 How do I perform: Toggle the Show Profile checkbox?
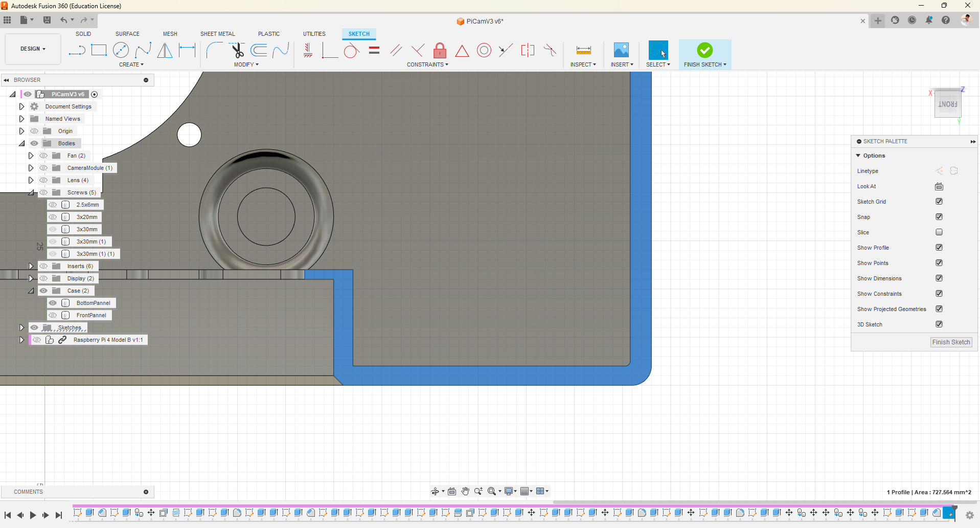tap(939, 248)
